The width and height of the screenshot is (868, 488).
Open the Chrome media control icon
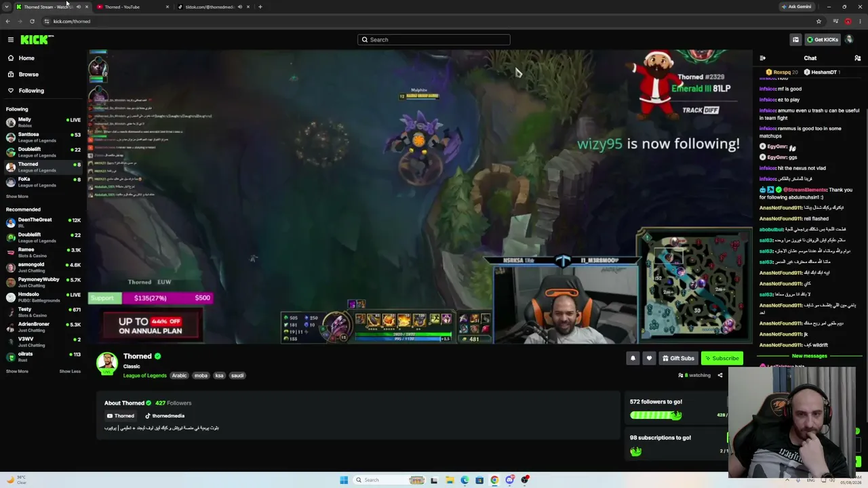[835, 21]
